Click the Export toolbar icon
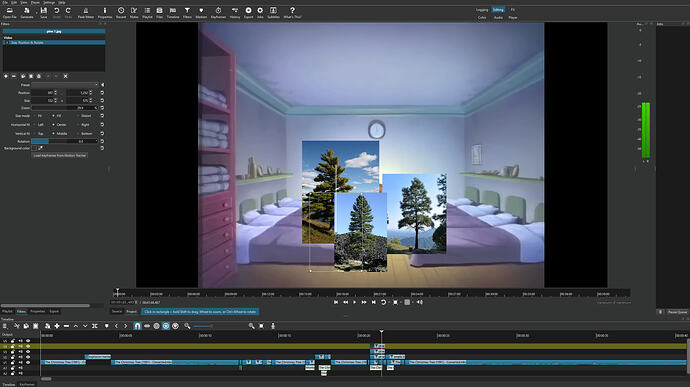 tap(249, 12)
